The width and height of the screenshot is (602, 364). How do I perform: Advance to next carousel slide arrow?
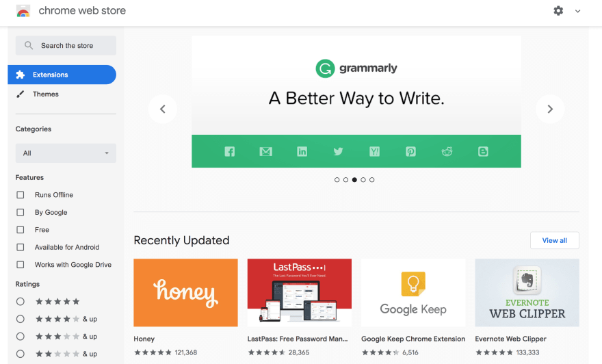pos(550,109)
